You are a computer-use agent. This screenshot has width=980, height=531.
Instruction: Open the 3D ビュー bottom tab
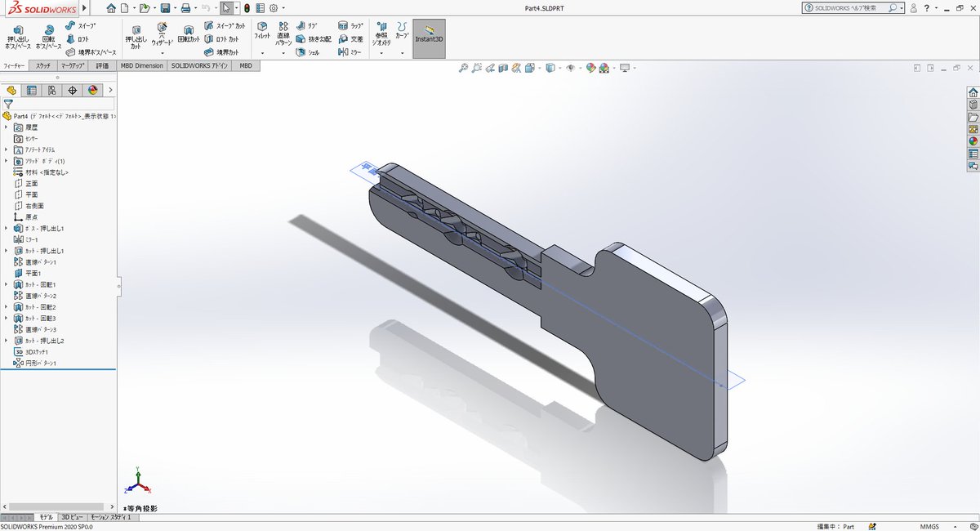coord(72,517)
